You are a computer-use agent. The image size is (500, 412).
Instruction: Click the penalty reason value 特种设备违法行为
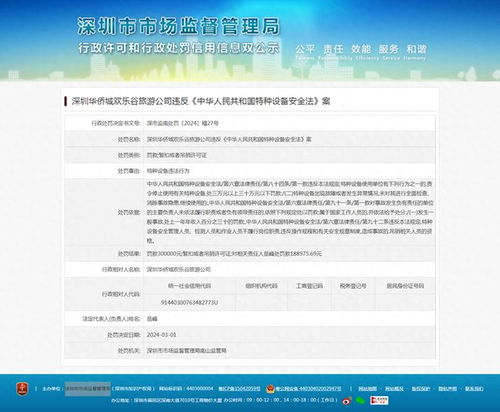(x=168, y=171)
